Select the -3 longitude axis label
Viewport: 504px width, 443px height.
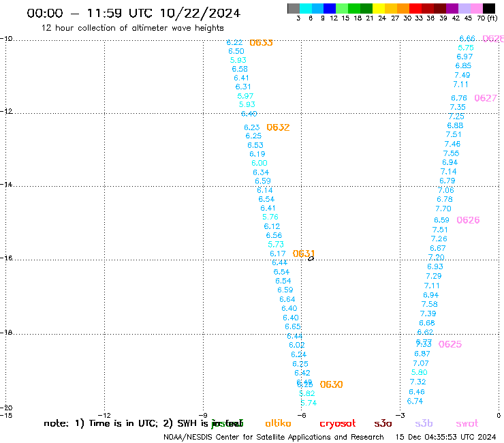tap(400, 415)
